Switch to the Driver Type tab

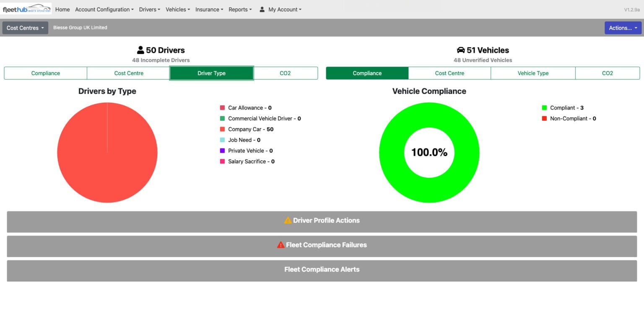(211, 73)
